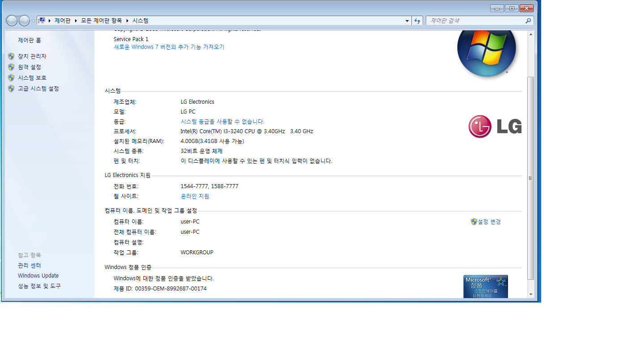
Task: Click the RAM value '4.00GB(3.41GB 사용 가능)'
Action: pyautogui.click(x=212, y=141)
